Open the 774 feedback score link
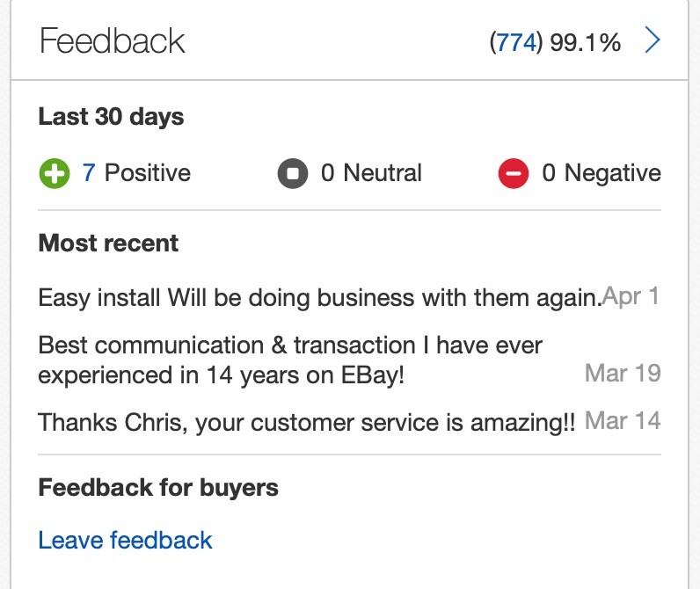 pos(516,42)
